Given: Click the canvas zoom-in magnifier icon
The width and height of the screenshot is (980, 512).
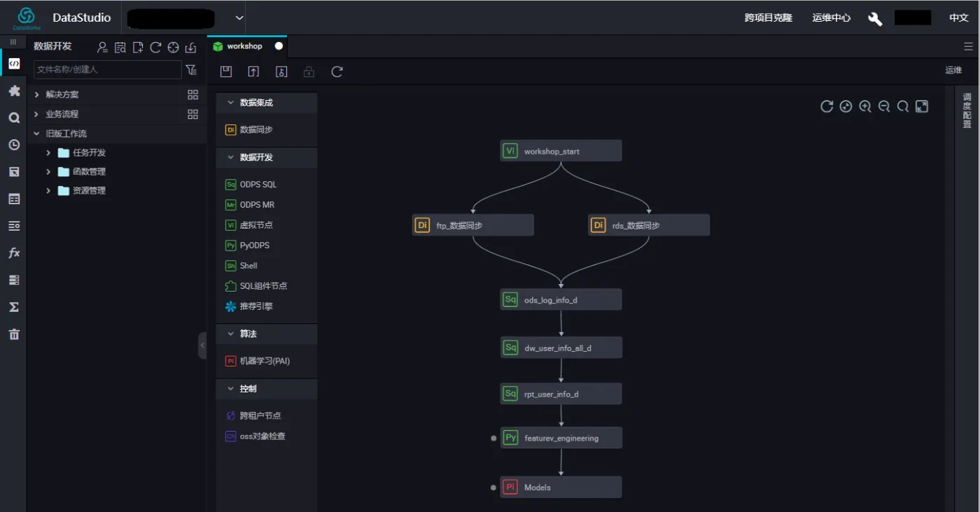Looking at the screenshot, I should (865, 106).
